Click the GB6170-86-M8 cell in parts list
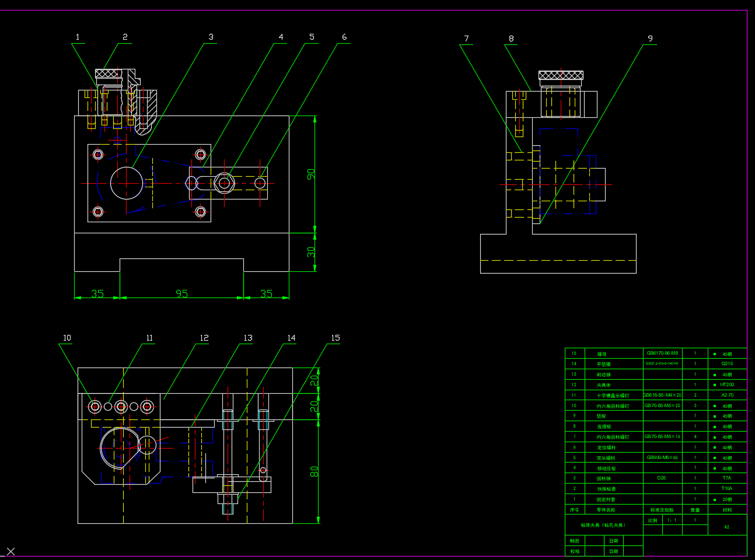 point(662,353)
